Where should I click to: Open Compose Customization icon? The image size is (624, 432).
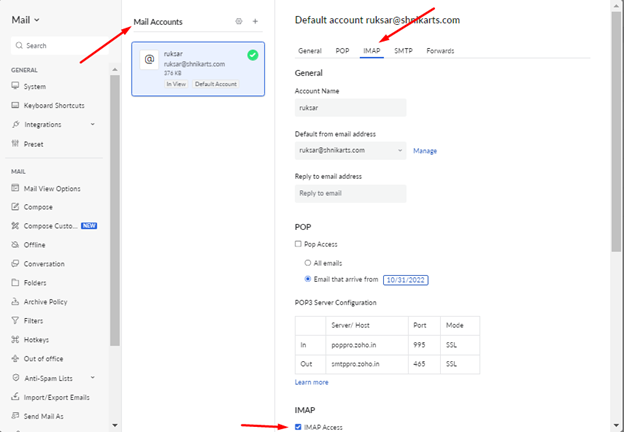click(x=15, y=226)
